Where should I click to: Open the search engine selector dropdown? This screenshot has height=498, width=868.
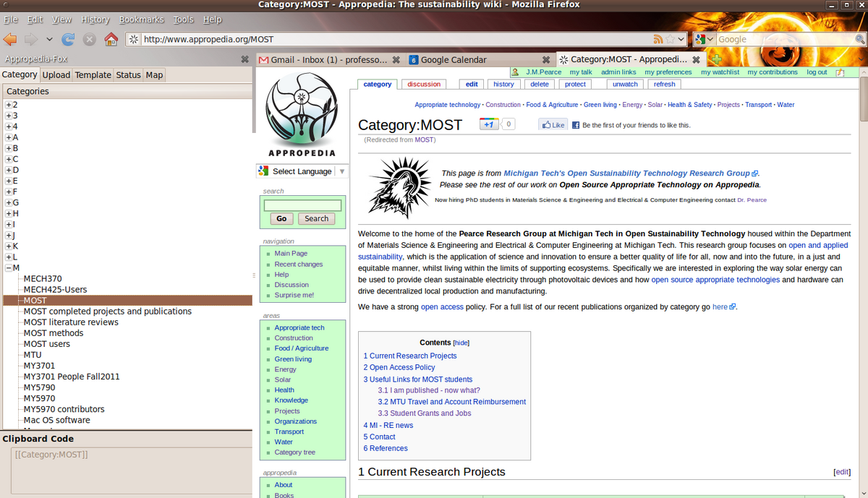pyautogui.click(x=705, y=39)
